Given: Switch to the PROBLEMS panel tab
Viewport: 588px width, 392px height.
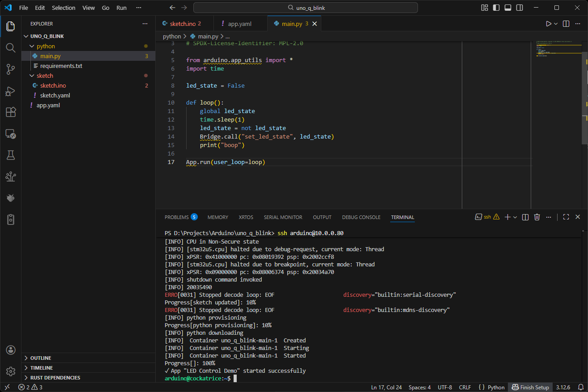Looking at the screenshot, I should coord(176,217).
